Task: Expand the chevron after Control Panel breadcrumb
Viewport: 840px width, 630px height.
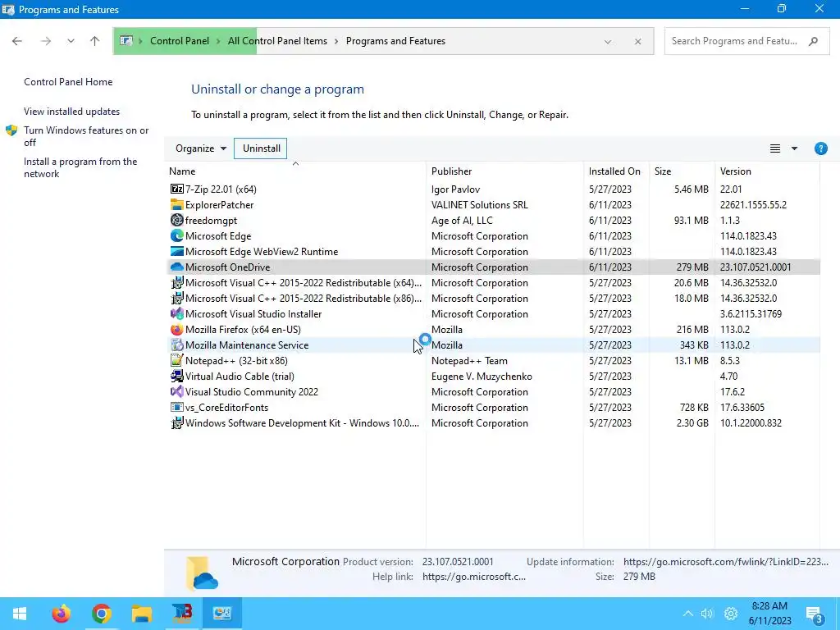Action: [218, 41]
